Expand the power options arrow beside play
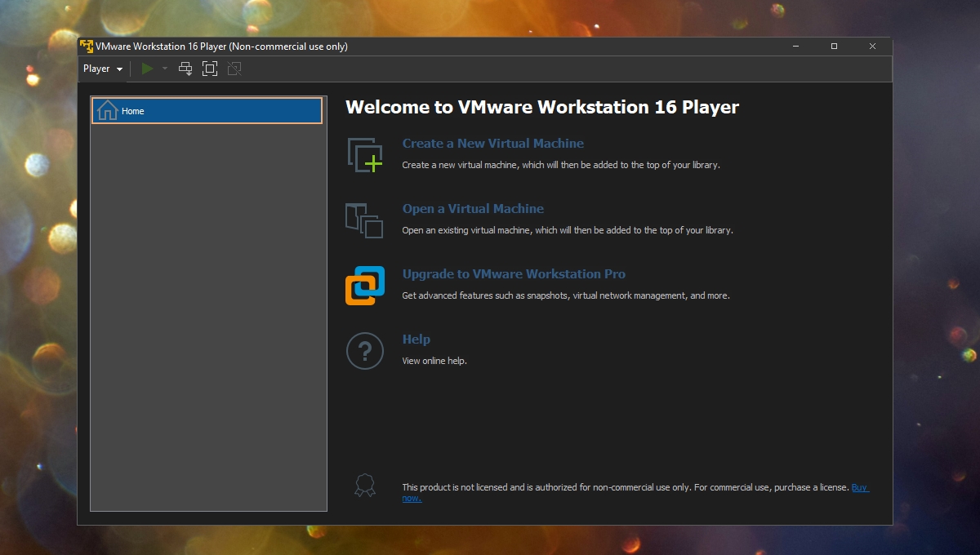Screen dimensions: 980x555 pos(165,69)
